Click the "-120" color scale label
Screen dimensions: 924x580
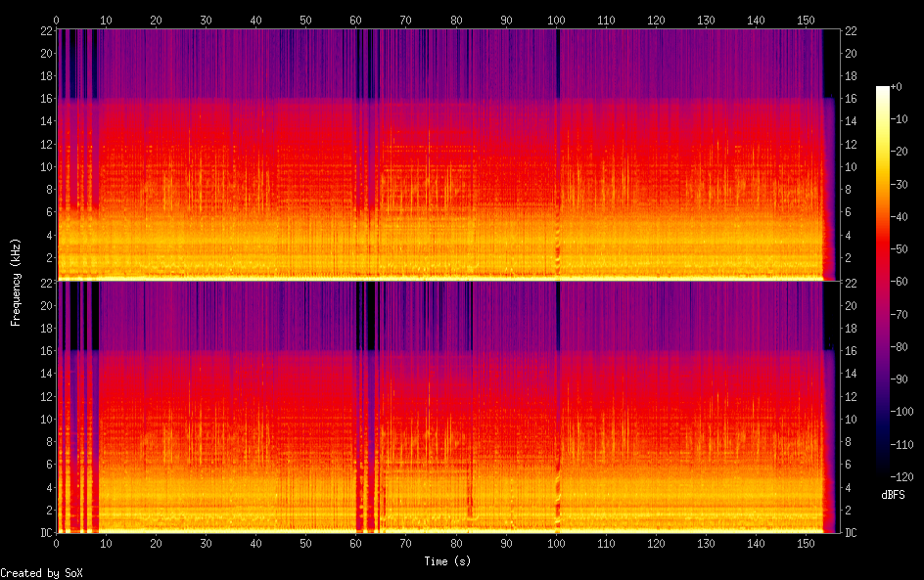pos(901,477)
